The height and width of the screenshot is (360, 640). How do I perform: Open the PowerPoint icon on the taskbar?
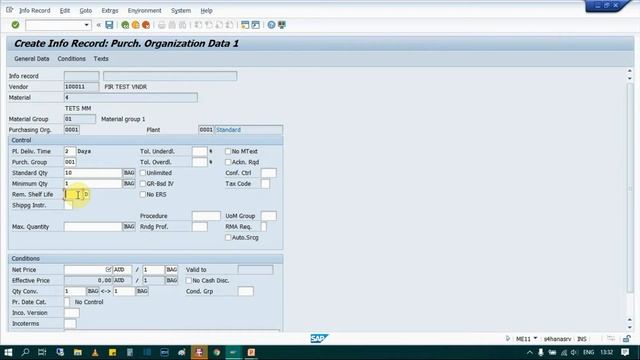[251, 352]
